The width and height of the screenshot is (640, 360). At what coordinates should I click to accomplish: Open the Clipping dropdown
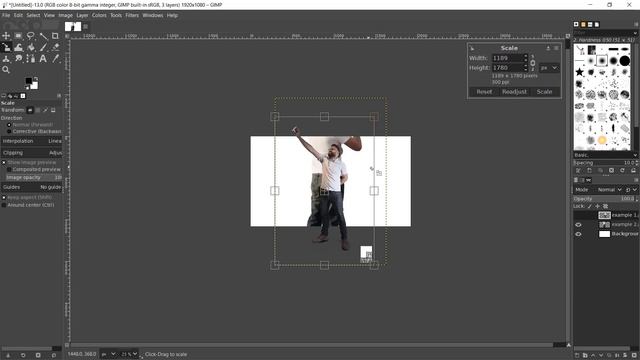pos(31,153)
